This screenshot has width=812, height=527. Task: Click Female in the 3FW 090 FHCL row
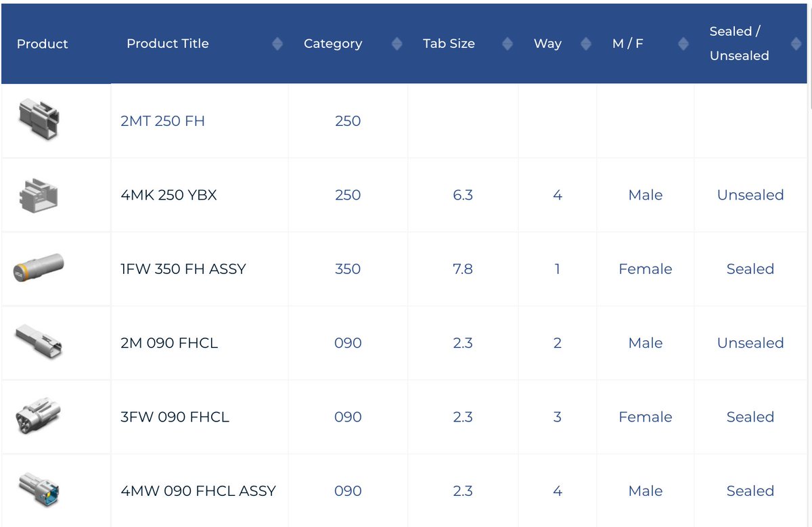click(x=646, y=417)
